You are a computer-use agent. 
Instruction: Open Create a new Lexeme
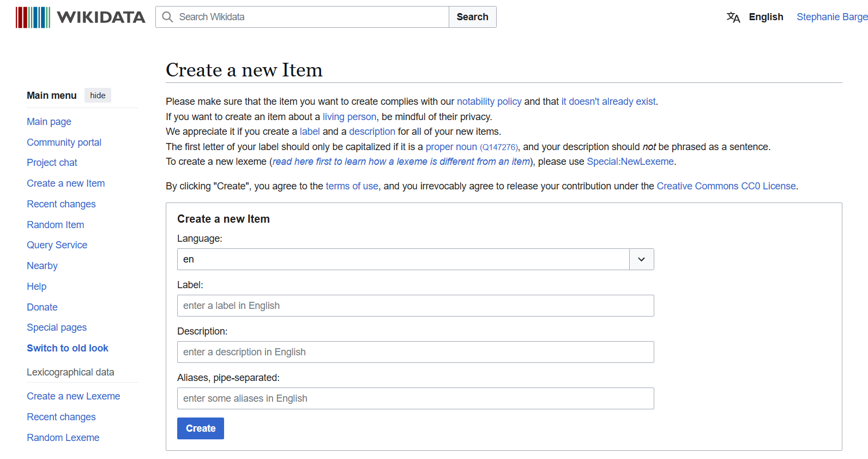(74, 396)
